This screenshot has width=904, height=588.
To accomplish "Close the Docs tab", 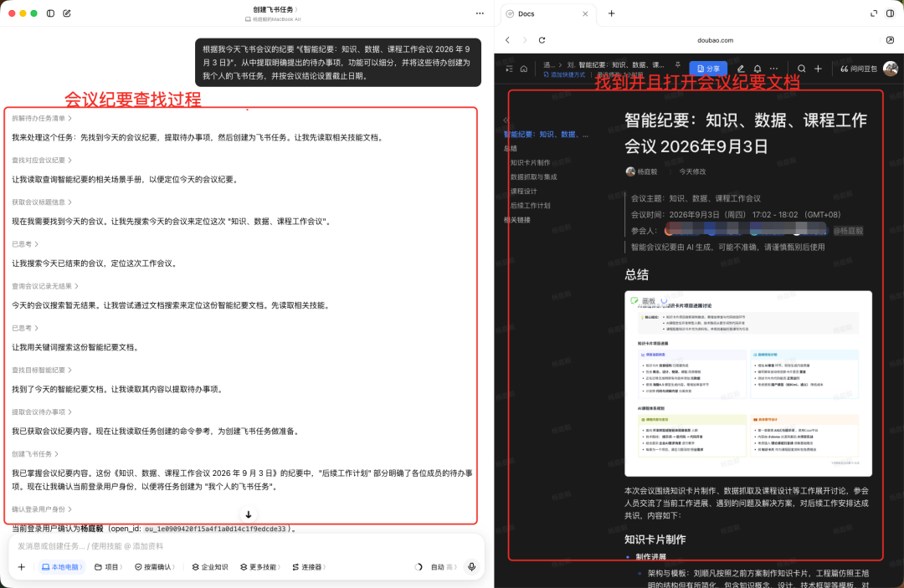I will click(x=585, y=14).
